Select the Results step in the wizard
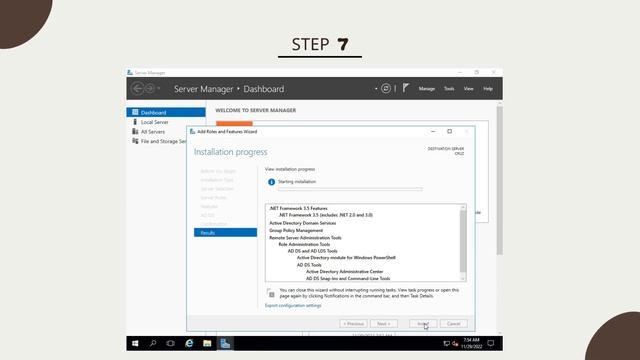This screenshot has height=360, width=640. click(x=225, y=233)
